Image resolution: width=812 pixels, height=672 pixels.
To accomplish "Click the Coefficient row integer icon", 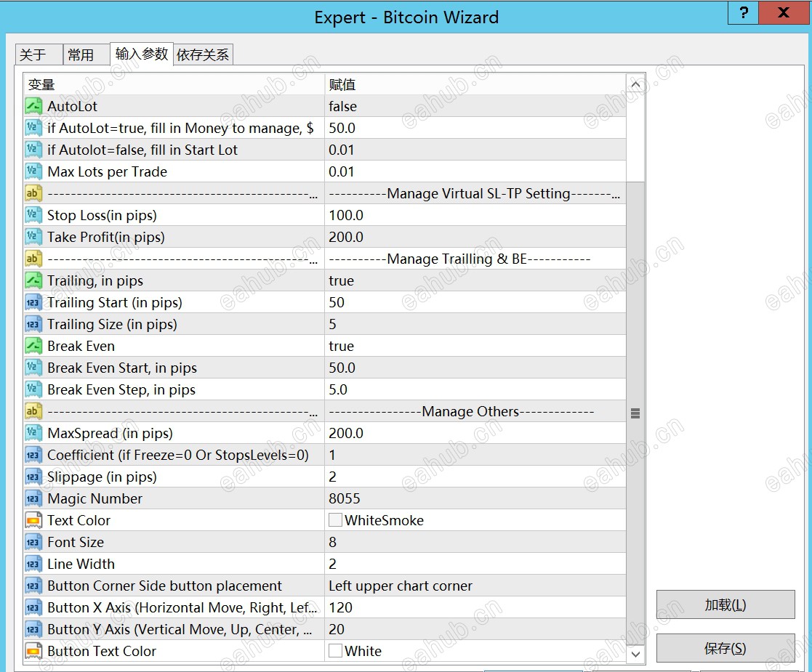I will 33,455.
